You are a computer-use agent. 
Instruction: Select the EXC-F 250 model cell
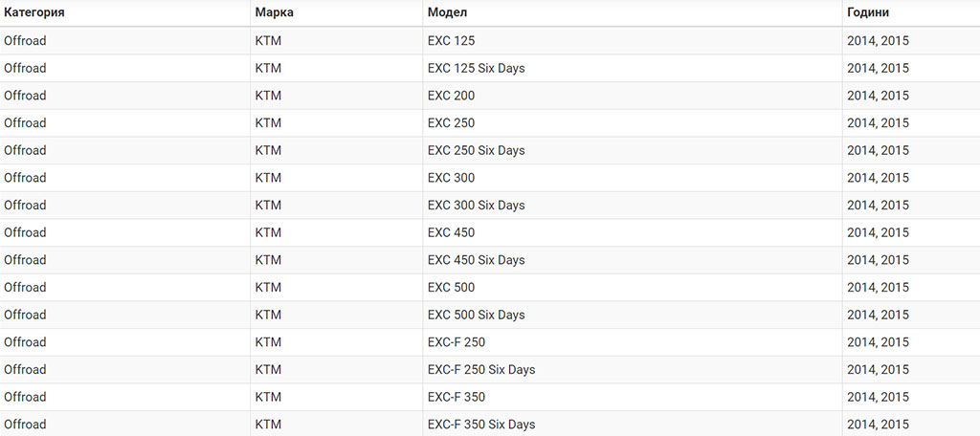coord(633,343)
